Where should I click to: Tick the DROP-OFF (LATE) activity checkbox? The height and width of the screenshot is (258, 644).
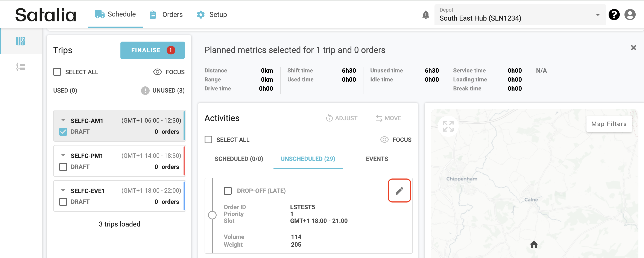click(228, 191)
